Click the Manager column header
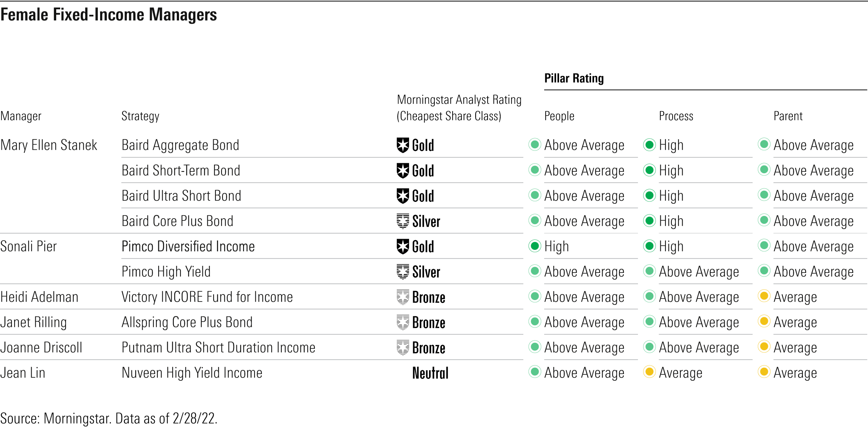 click(x=21, y=116)
